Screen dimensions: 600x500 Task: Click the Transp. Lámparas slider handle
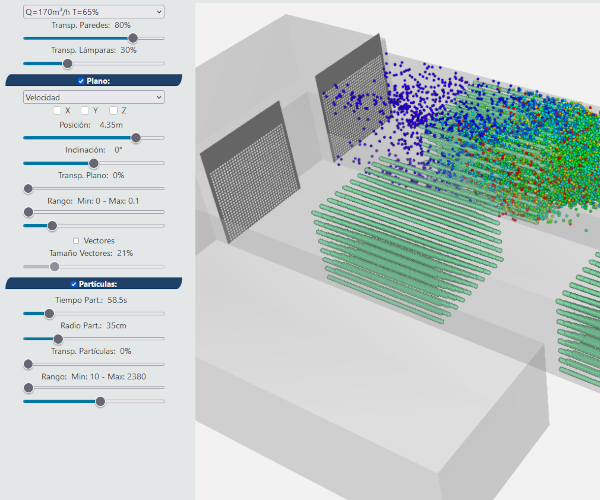[x=67, y=63]
